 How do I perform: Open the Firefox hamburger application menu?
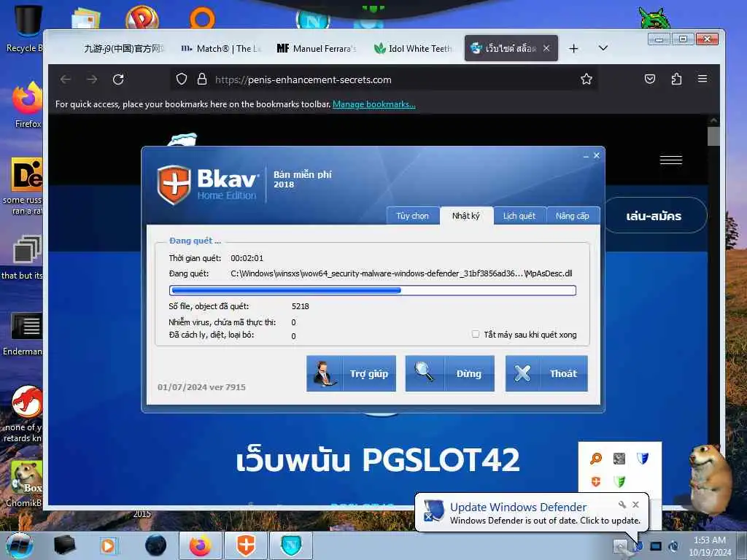(x=703, y=79)
